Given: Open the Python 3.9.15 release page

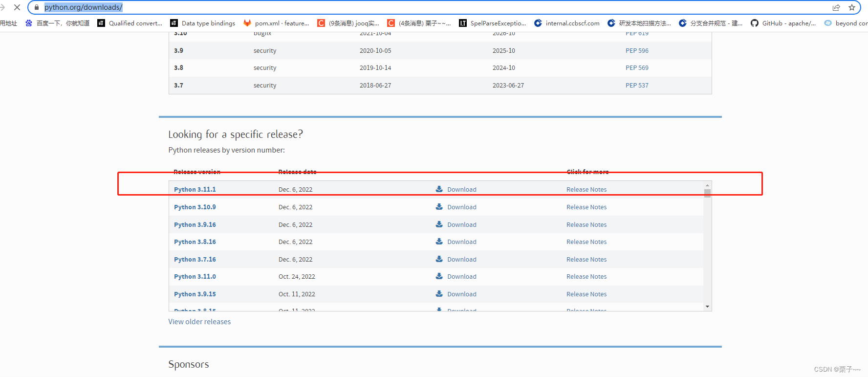Looking at the screenshot, I should coord(195,294).
